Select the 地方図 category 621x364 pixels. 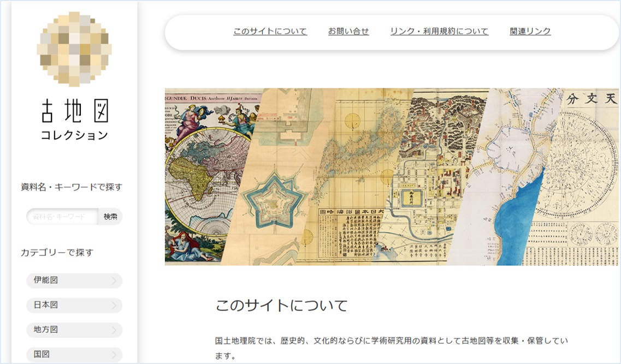coord(74,330)
